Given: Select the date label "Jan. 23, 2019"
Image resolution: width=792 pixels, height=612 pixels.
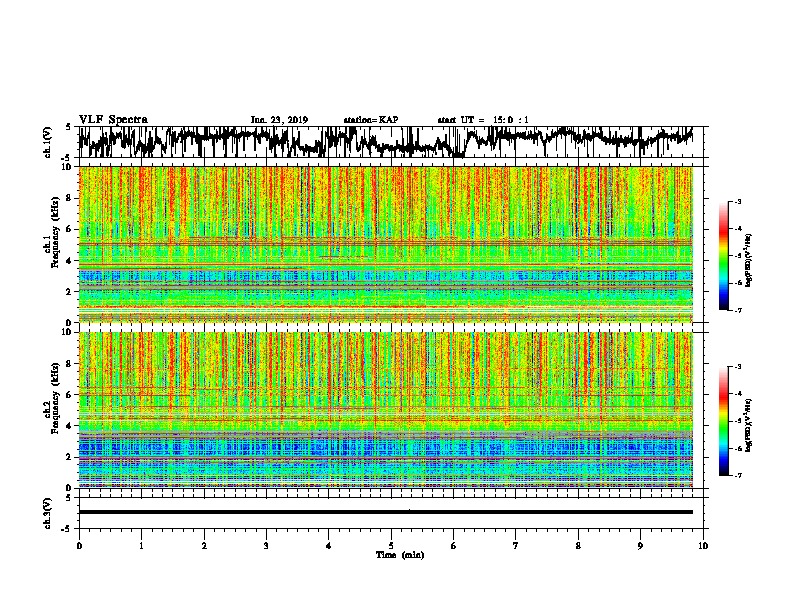Looking at the screenshot, I should click(279, 120).
